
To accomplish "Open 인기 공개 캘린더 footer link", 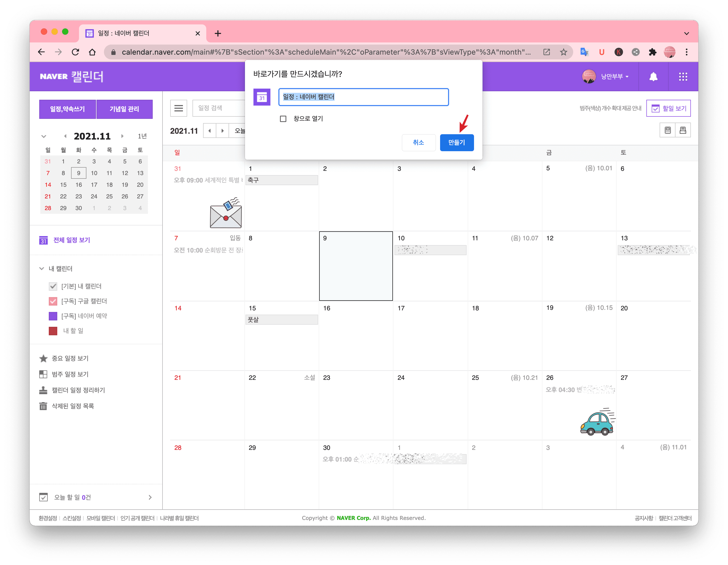I will 137,518.
